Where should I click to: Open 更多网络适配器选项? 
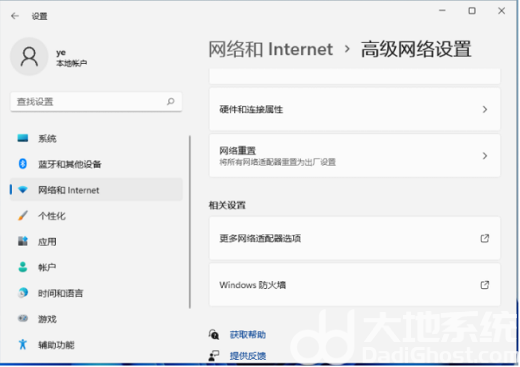(x=355, y=238)
